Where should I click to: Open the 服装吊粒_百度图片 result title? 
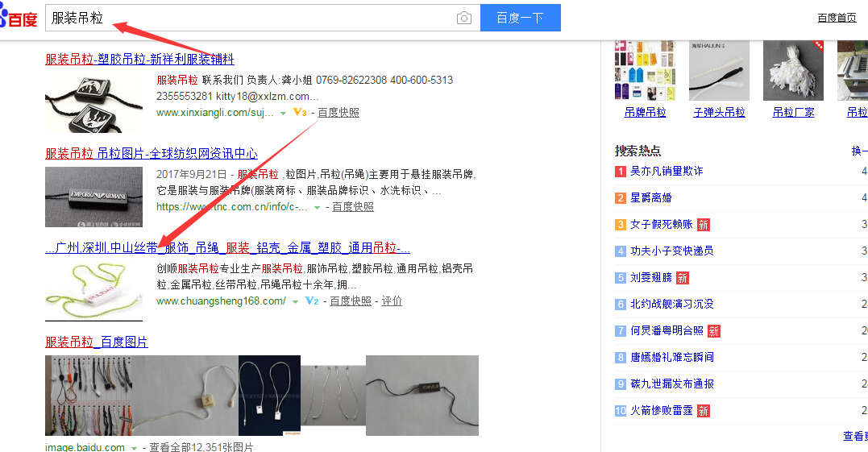(97, 342)
